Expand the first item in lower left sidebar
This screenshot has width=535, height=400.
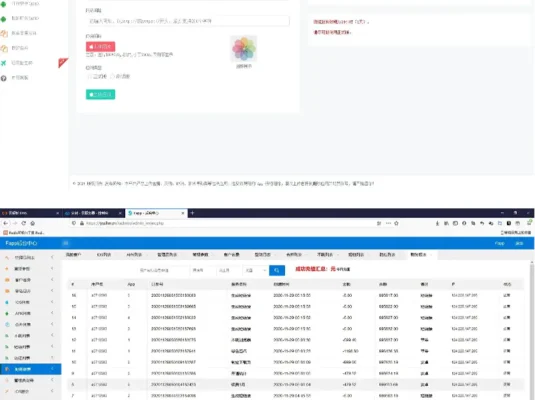pyautogui.click(x=30, y=257)
